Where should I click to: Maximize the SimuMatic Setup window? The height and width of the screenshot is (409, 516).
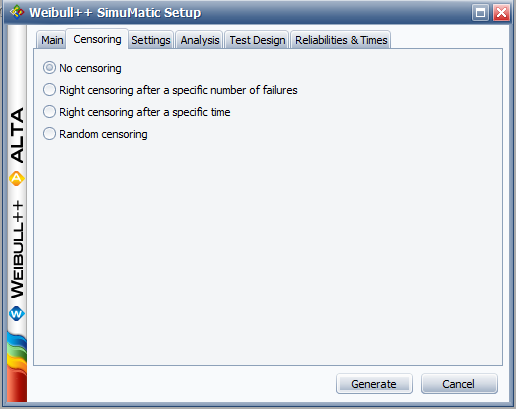[x=480, y=13]
